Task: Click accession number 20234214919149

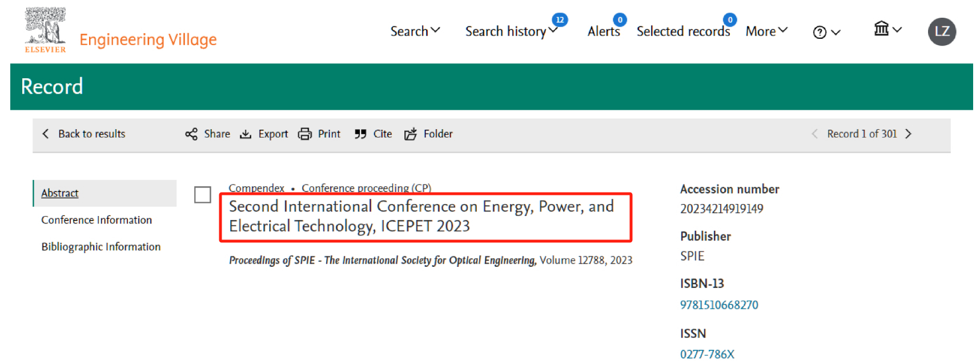Action: [x=721, y=209]
